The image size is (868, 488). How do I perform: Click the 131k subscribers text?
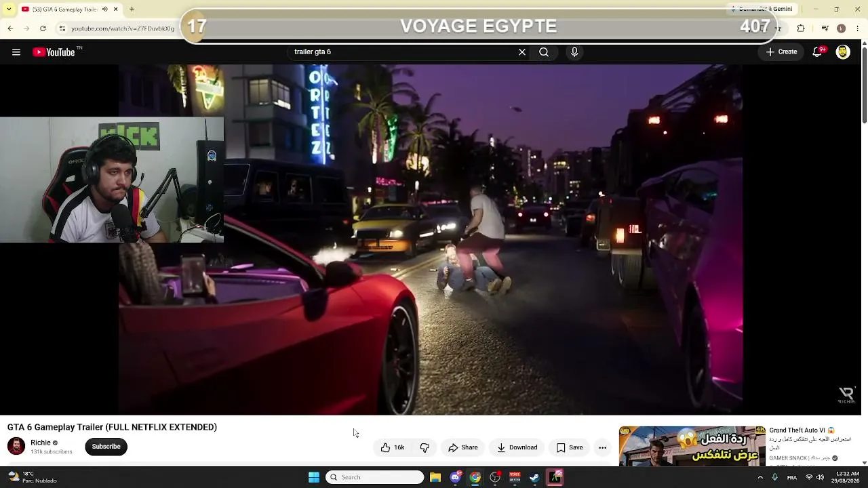click(x=52, y=452)
